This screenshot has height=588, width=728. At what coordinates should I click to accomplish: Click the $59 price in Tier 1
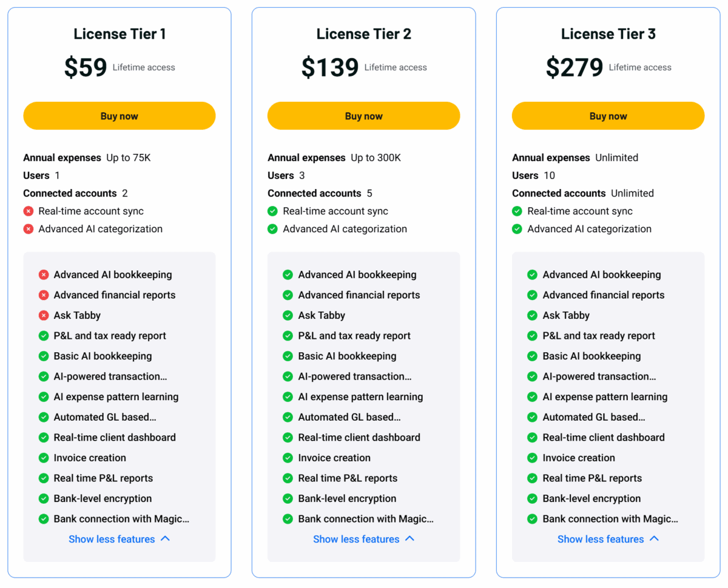(86, 67)
